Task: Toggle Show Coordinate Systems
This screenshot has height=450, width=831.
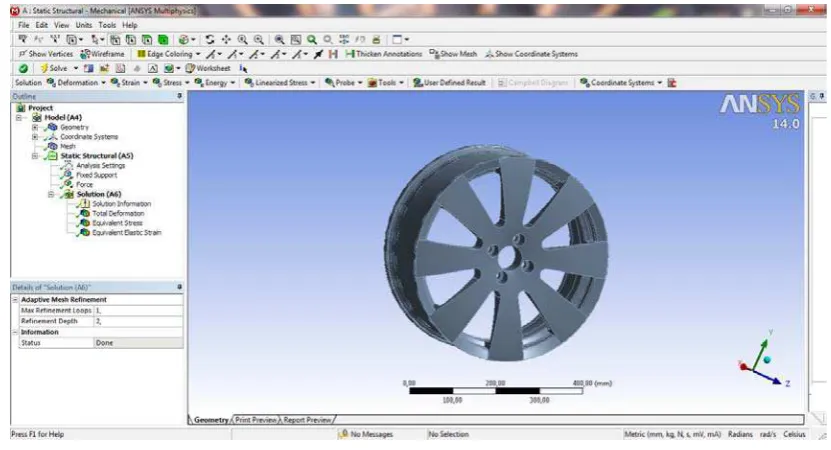Action: [532, 54]
